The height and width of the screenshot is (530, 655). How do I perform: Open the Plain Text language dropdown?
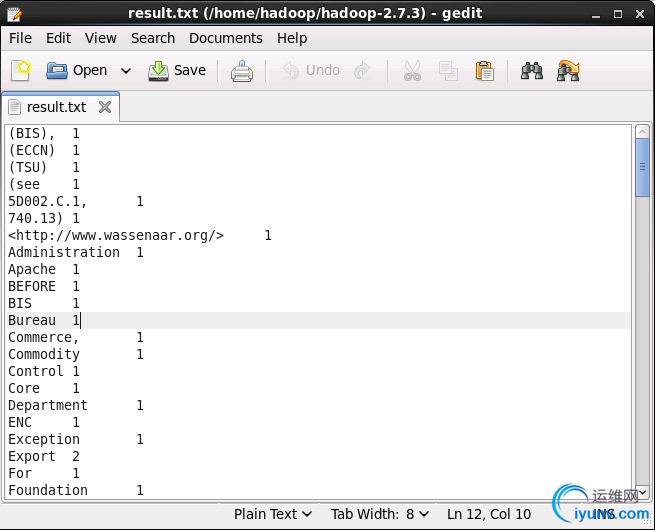[x=273, y=514]
